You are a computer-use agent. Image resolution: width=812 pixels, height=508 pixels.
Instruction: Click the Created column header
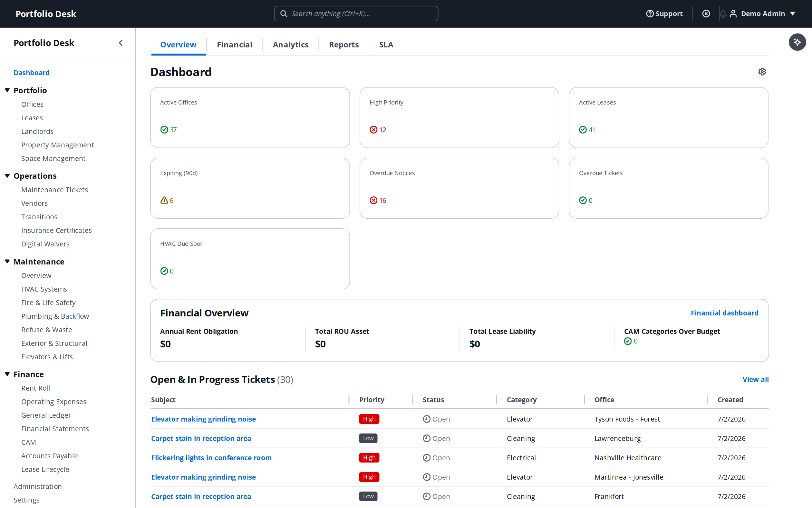coord(730,400)
